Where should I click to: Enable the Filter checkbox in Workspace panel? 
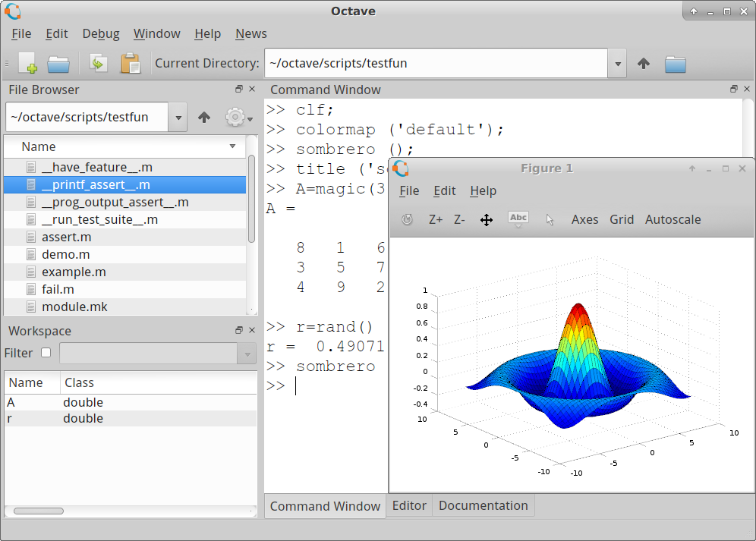44,352
